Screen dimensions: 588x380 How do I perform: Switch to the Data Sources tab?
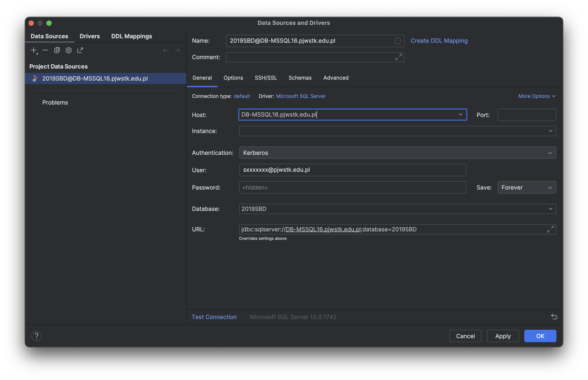pos(49,36)
